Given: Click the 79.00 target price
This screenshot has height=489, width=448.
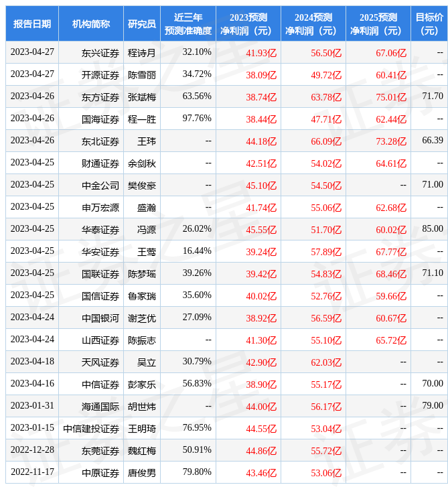Looking at the screenshot, I should pos(433,405).
